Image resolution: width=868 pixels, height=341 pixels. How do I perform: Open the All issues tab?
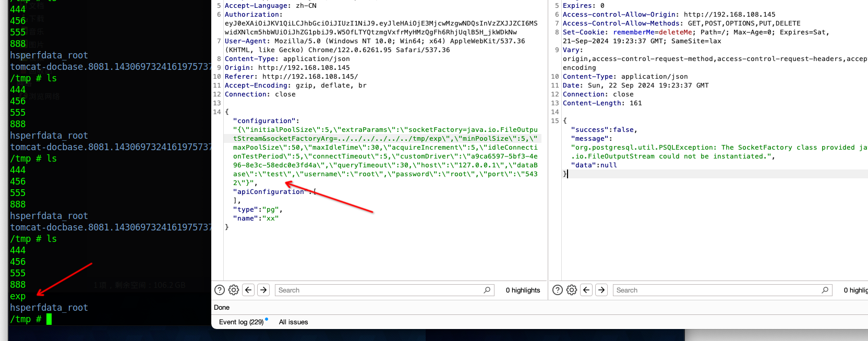pos(293,322)
